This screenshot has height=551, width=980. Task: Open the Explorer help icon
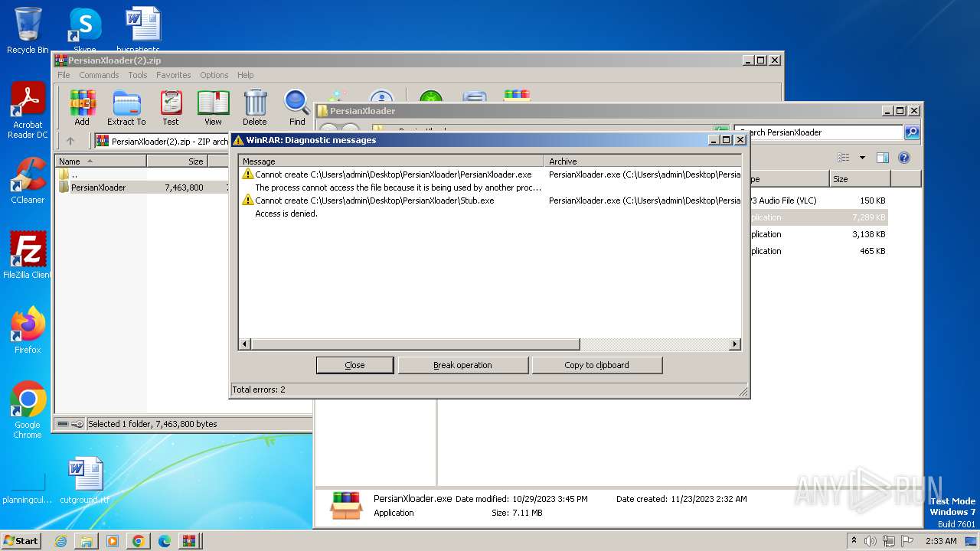904,158
